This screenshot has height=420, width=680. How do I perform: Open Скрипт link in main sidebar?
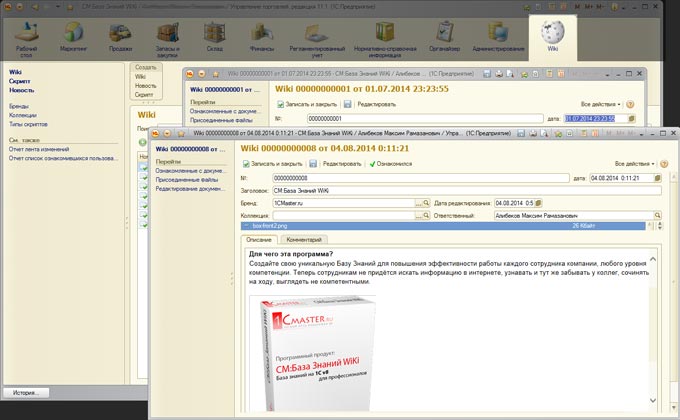20,81
